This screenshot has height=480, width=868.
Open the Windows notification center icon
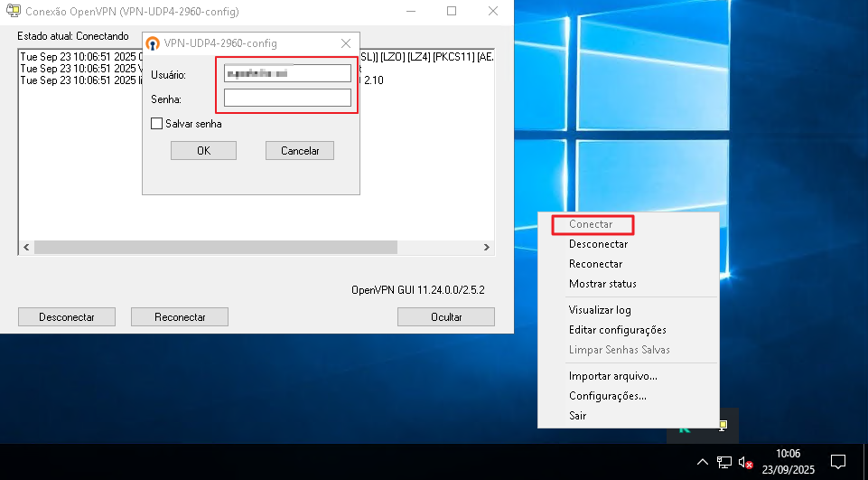[x=837, y=462]
